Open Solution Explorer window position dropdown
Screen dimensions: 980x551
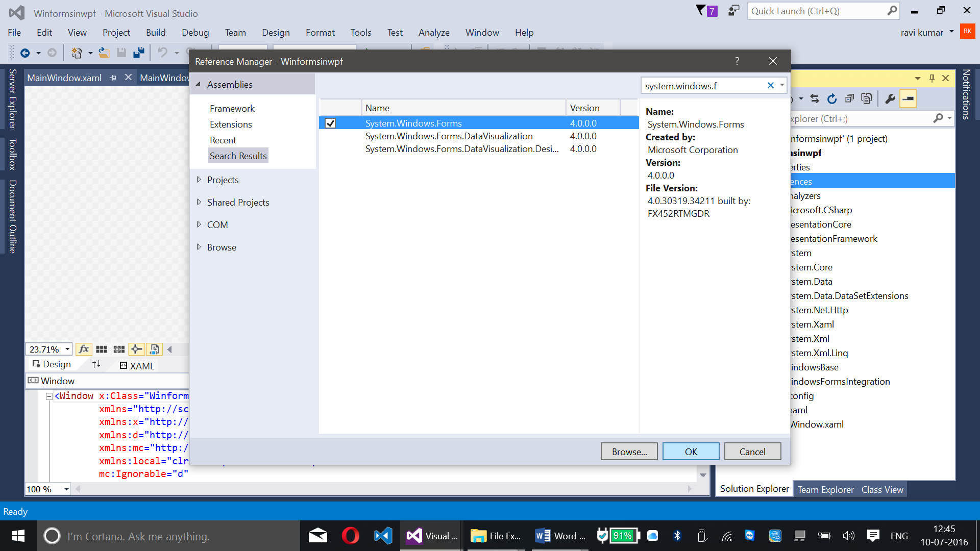(x=918, y=78)
